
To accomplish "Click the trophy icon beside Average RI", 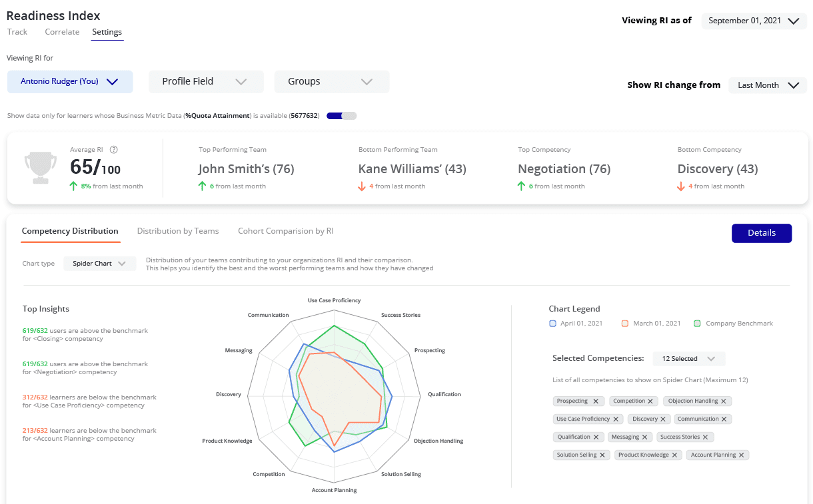I will pos(36,168).
